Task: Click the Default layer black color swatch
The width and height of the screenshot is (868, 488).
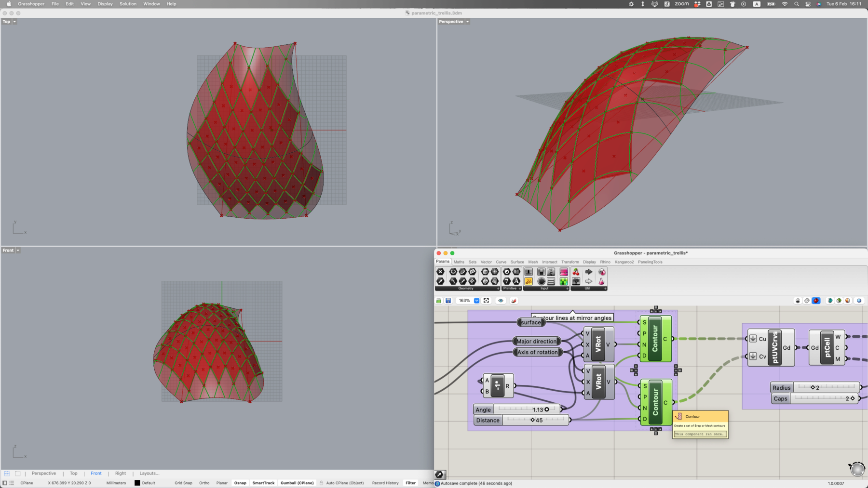Action: (x=137, y=483)
